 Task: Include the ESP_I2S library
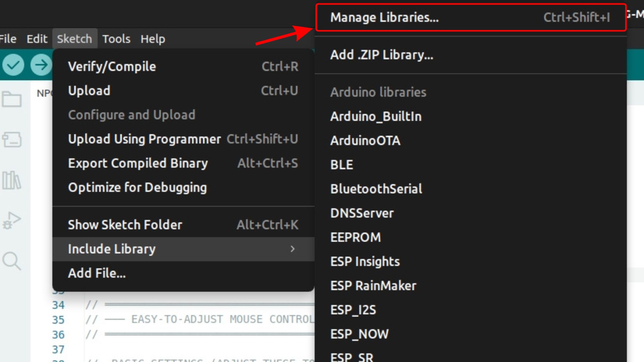471,310
